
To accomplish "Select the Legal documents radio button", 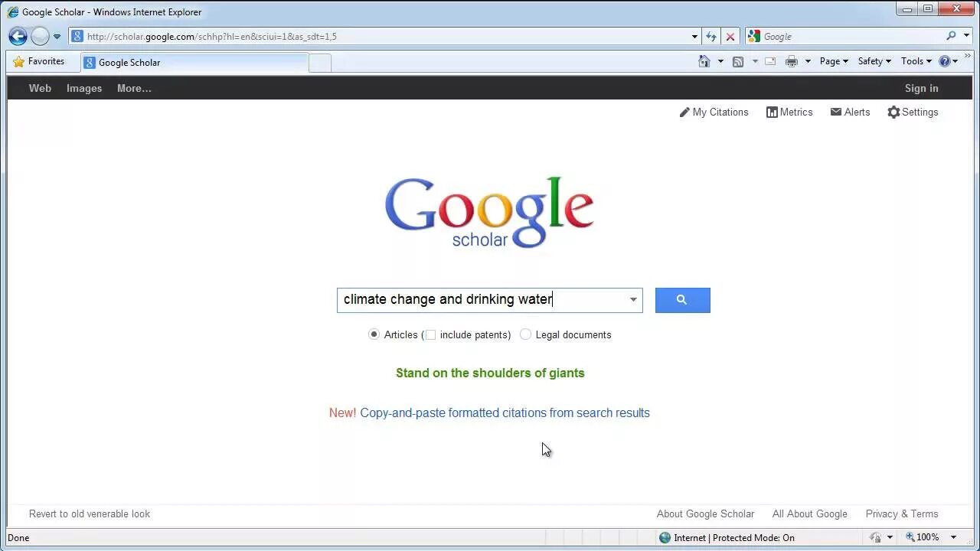I will point(525,334).
